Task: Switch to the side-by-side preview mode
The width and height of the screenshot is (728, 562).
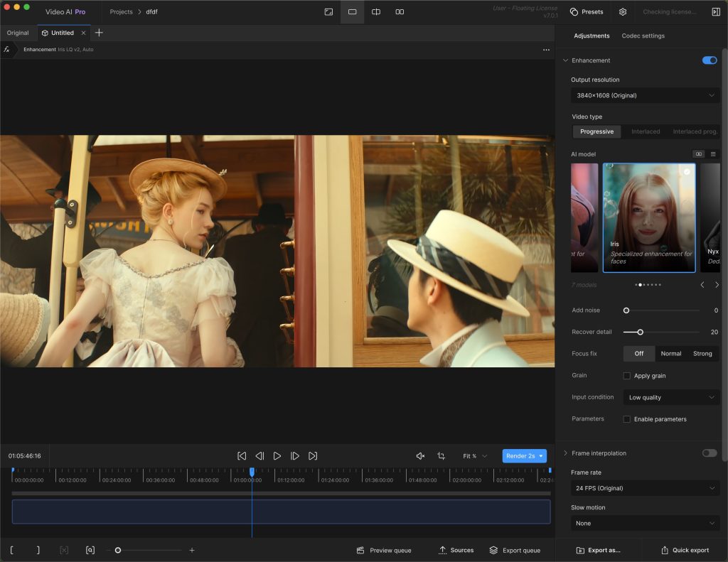Action: click(x=400, y=12)
